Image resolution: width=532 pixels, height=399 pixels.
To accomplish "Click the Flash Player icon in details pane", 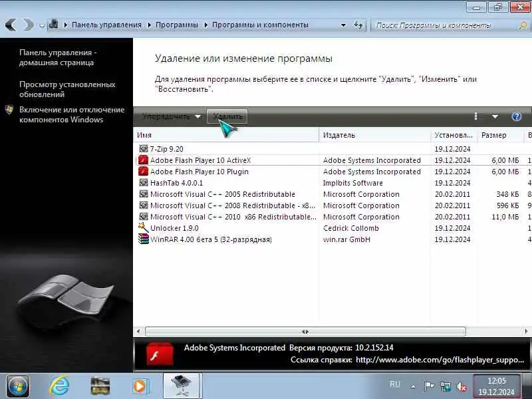I will pyautogui.click(x=160, y=354).
